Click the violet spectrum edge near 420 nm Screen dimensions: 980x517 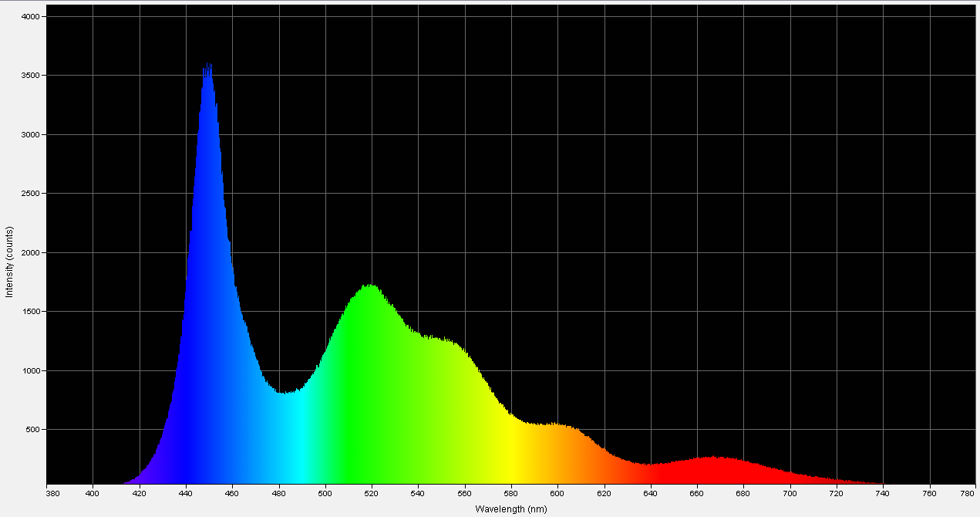click(142, 480)
